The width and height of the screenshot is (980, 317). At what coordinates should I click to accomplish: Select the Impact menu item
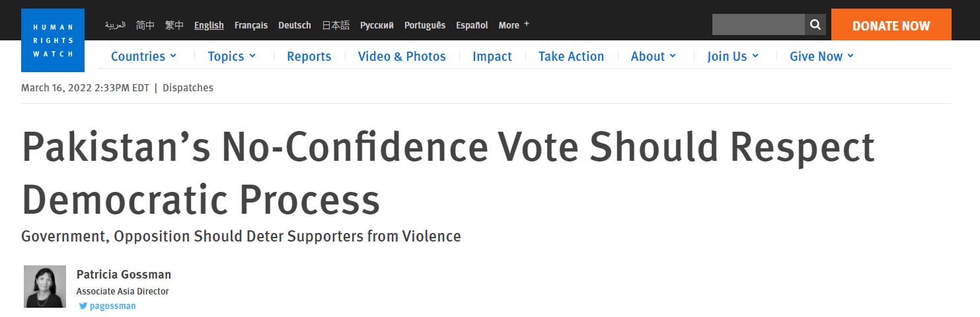[492, 56]
